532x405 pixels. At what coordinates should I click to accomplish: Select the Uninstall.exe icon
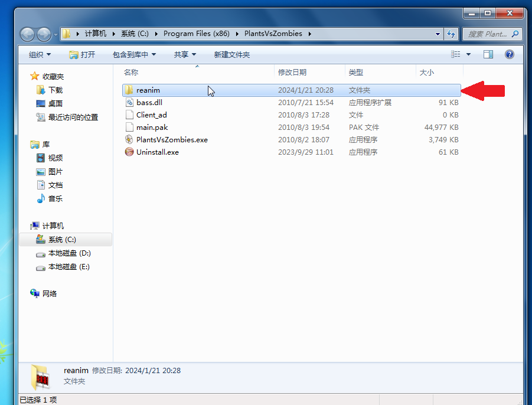pyautogui.click(x=129, y=152)
